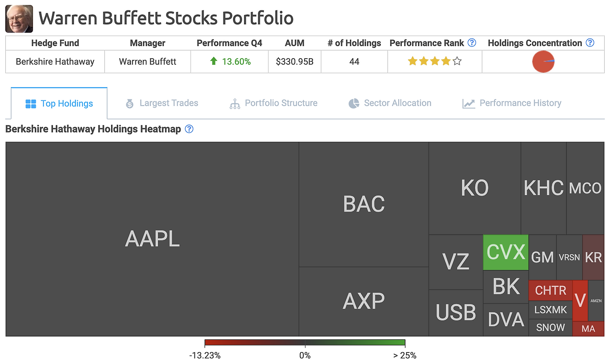The width and height of the screenshot is (610, 364).
Task: Click the red-to-green heatmap color scale
Action: pos(305,343)
